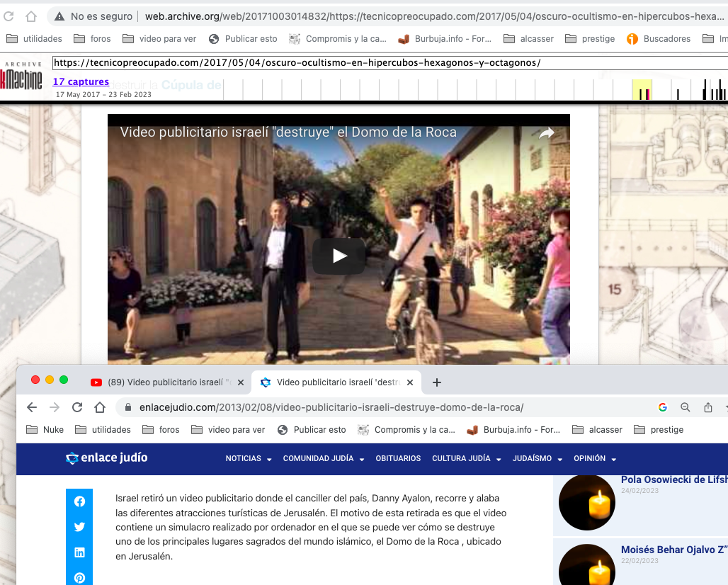This screenshot has width=728, height=585.
Task: Share article on Facebook
Action: tap(79, 501)
